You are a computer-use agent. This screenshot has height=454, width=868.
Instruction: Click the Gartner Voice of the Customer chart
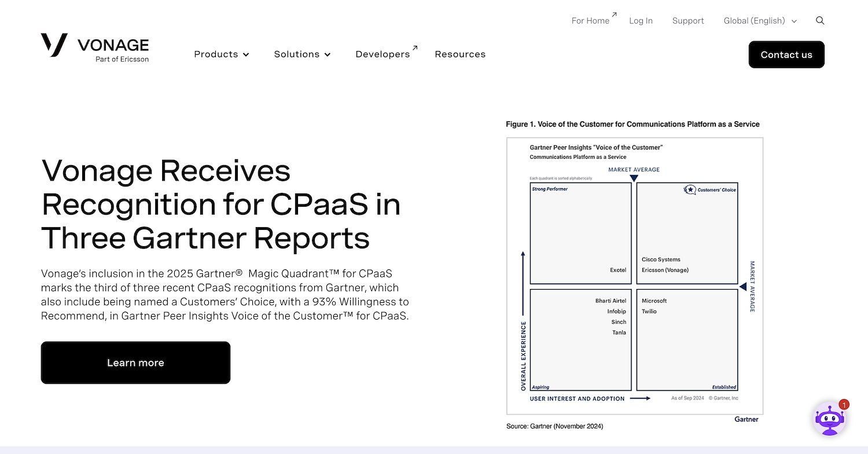point(635,276)
